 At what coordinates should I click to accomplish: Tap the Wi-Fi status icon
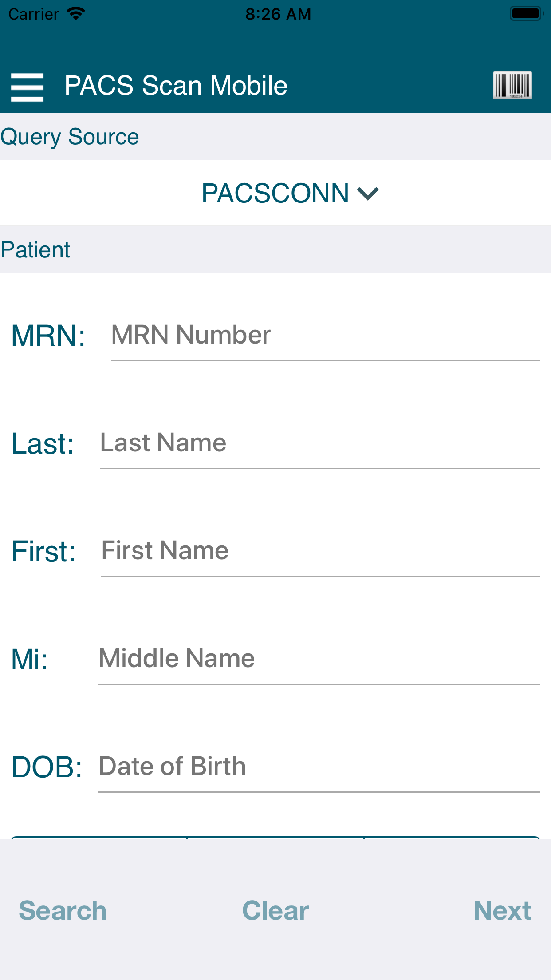coord(76,14)
